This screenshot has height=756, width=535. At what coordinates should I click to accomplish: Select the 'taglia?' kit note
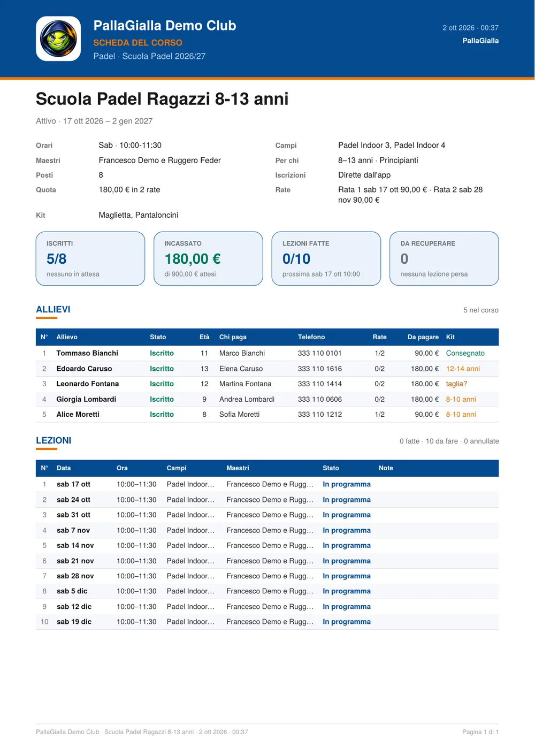pos(456,384)
